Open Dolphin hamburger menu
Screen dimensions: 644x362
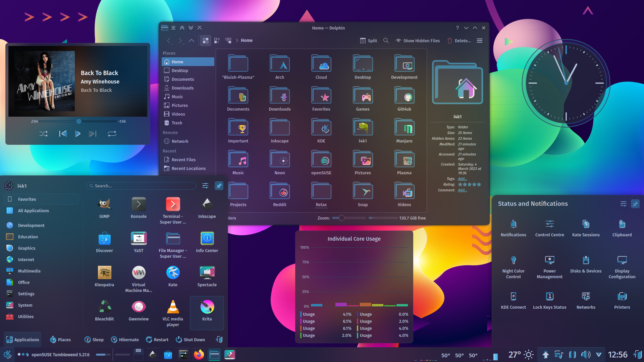click(480, 41)
